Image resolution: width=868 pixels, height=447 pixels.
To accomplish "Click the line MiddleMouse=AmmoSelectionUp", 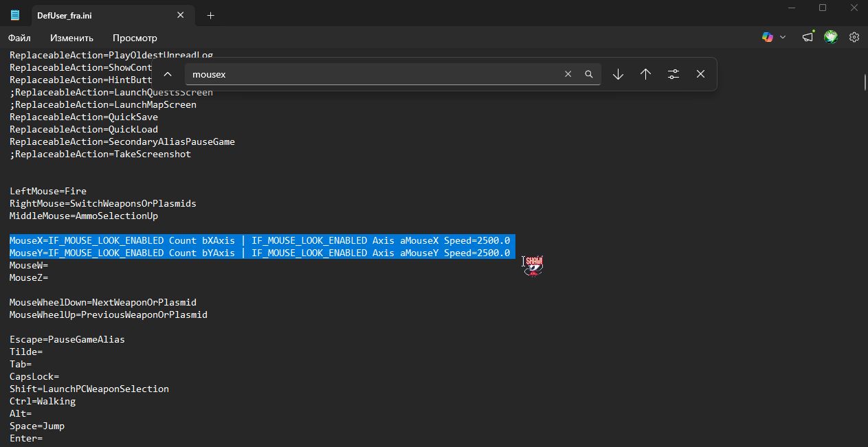I will coord(84,216).
